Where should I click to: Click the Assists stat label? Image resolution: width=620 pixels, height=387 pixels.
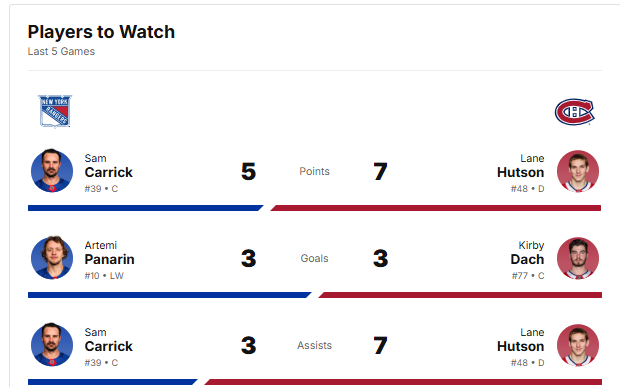tap(314, 345)
